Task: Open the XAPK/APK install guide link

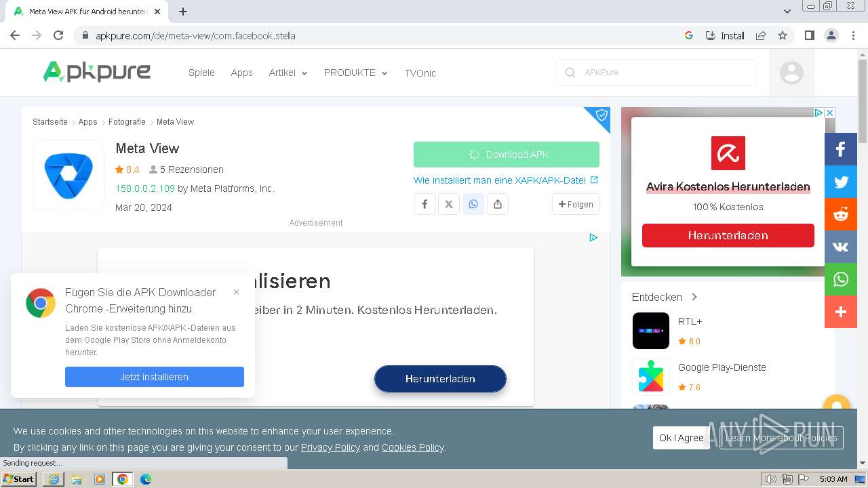Action: coord(506,180)
